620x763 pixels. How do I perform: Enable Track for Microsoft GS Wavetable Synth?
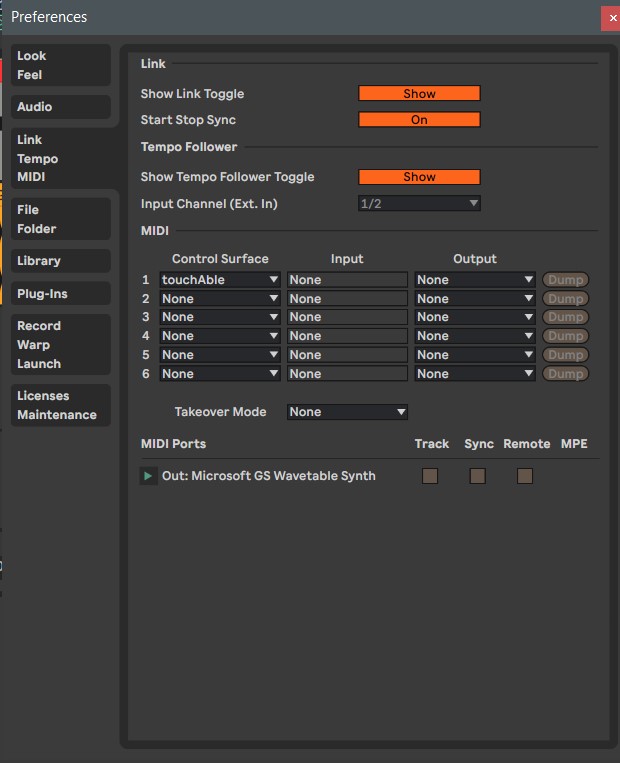430,476
